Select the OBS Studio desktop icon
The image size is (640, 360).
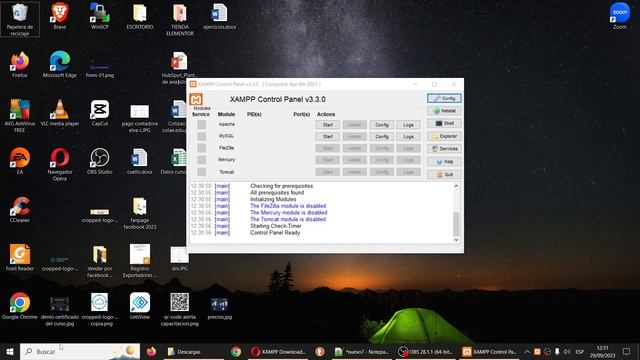[100, 160]
